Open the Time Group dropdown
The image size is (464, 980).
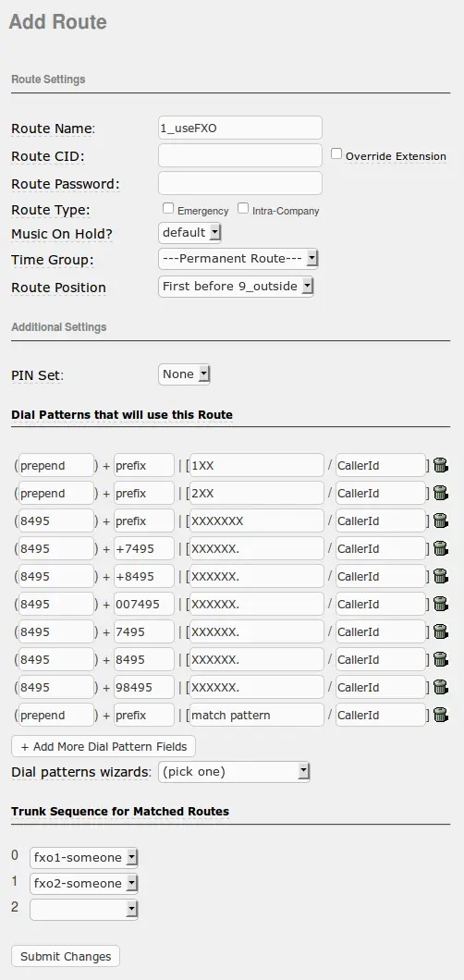238,258
